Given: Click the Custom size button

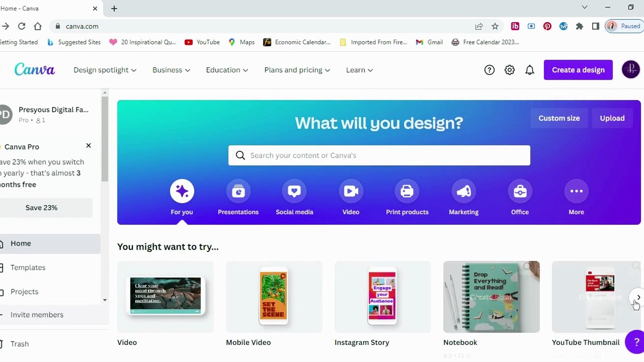Looking at the screenshot, I should [559, 118].
